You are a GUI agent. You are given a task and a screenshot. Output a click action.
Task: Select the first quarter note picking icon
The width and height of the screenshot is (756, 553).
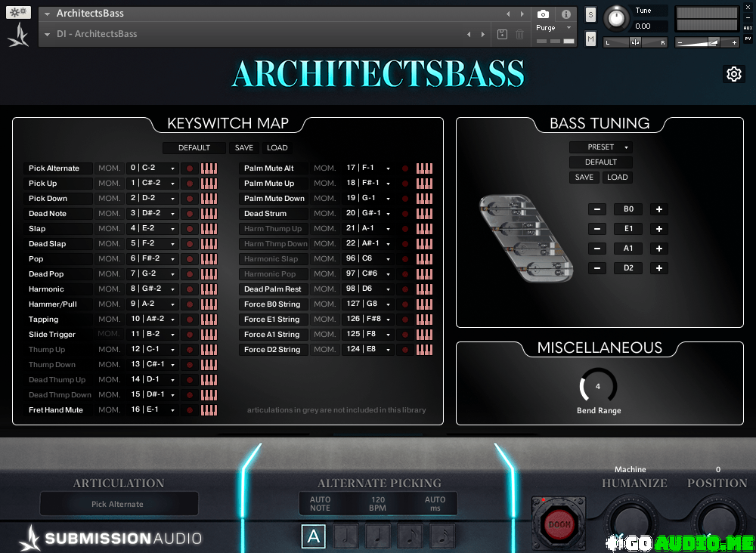coord(345,536)
